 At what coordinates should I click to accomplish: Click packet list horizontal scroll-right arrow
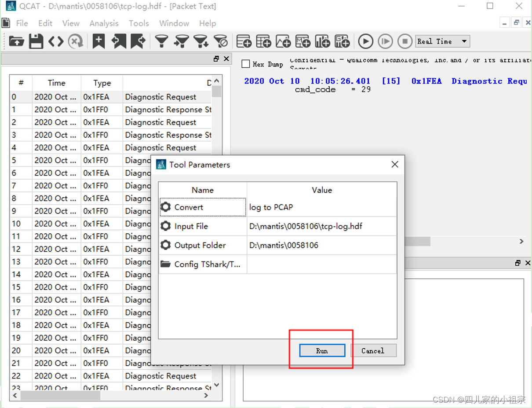tap(206, 396)
